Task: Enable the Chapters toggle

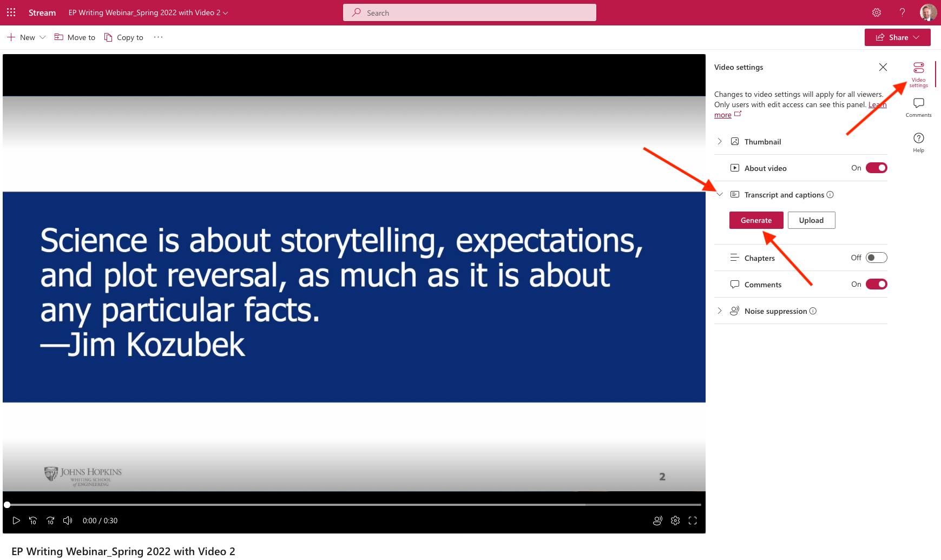Action: (876, 258)
